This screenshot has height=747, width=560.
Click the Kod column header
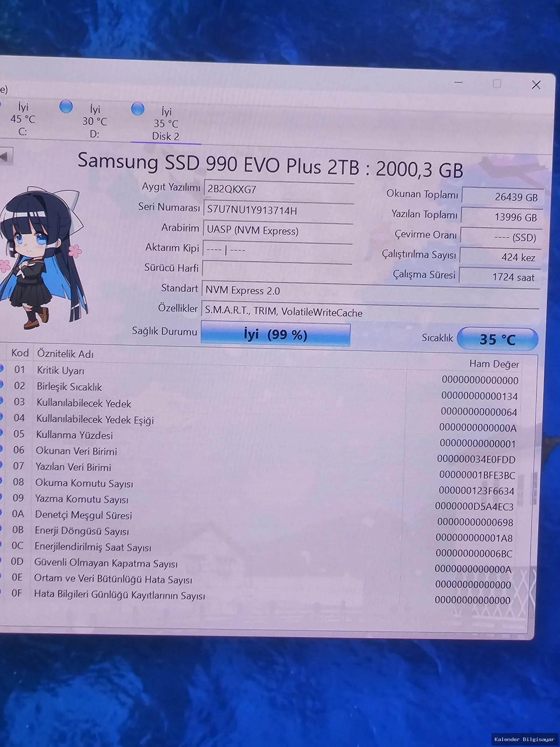tap(20, 353)
